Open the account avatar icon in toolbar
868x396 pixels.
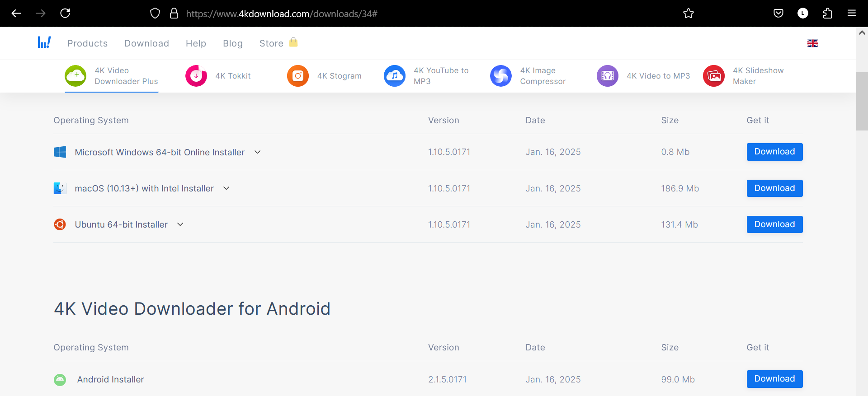(803, 14)
